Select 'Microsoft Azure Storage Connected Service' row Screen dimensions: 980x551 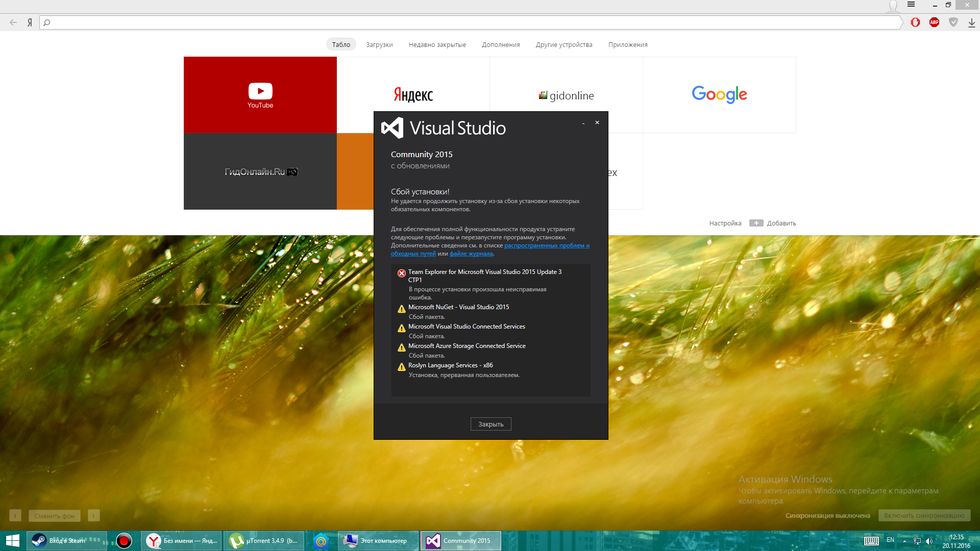[467, 346]
